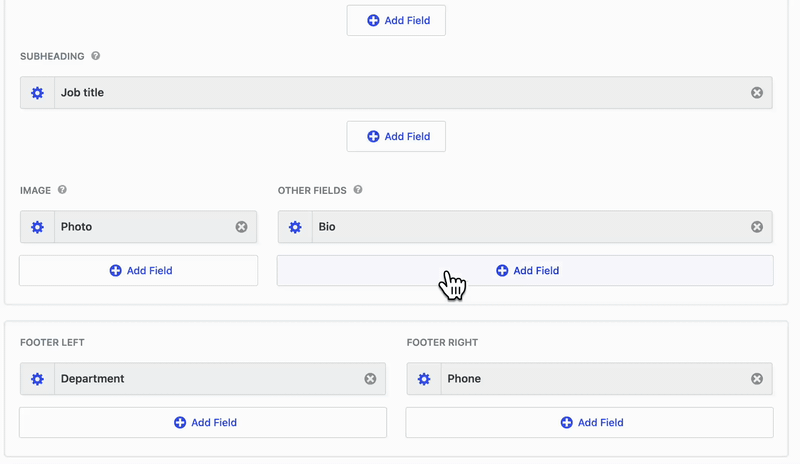This screenshot has width=800, height=464.
Task: Add Field under Job title subheading
Action: point(396,136)
